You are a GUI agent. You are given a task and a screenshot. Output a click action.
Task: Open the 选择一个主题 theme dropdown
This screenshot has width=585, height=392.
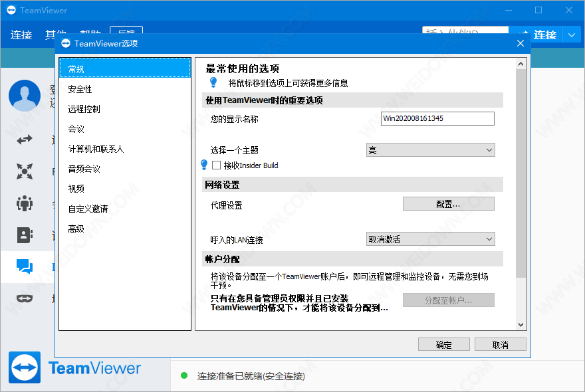(431, 150)
